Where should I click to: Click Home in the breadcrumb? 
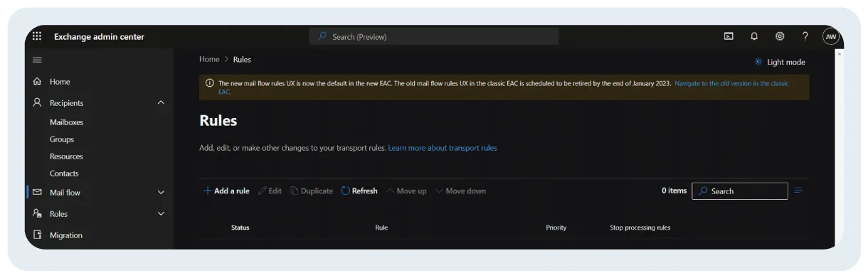209,59
